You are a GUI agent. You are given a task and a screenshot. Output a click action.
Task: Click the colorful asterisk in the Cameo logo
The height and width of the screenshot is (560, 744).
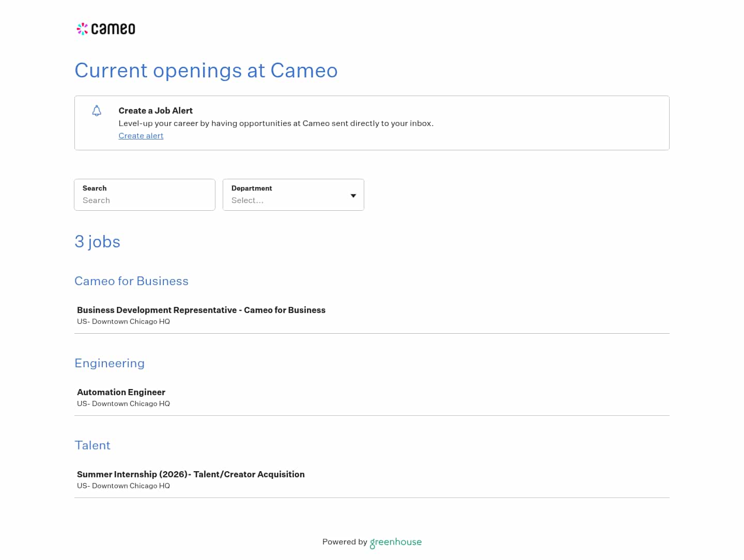pyautogui.click(x=82, y=28)
